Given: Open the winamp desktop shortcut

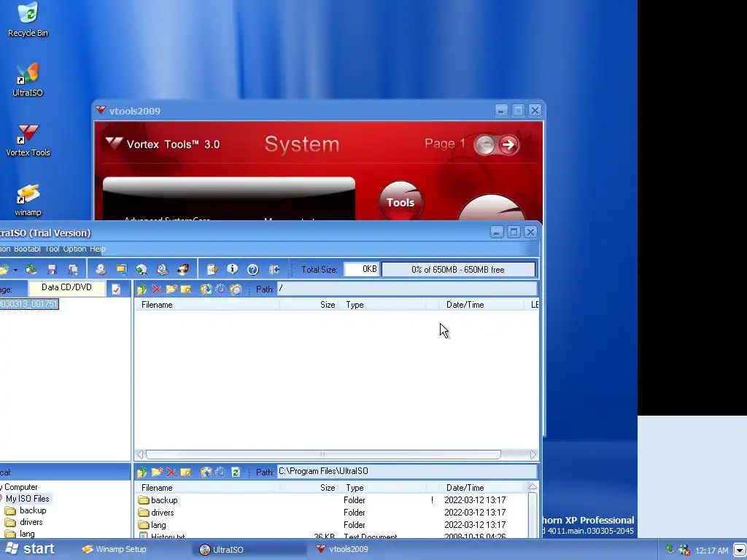Looking at the screenshot, I should point(28,200).
